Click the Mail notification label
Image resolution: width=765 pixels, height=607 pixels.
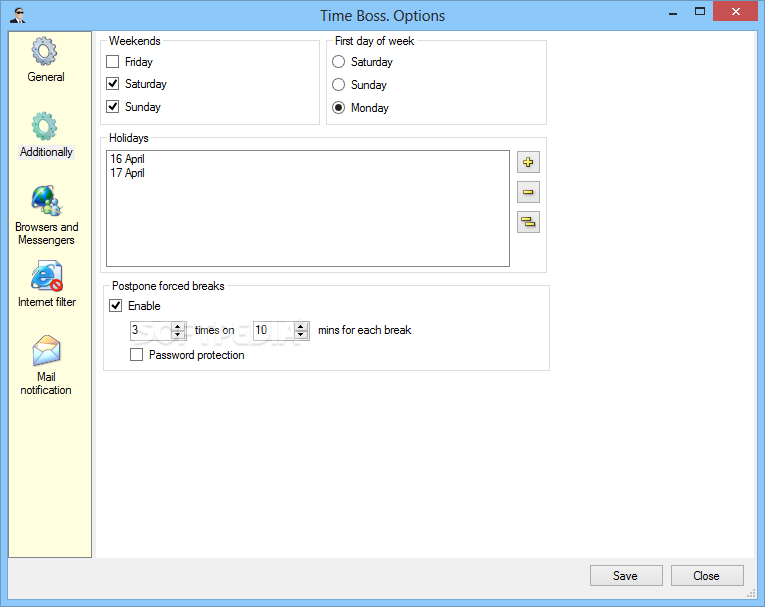pyautogui.click(x=46, y=384)
